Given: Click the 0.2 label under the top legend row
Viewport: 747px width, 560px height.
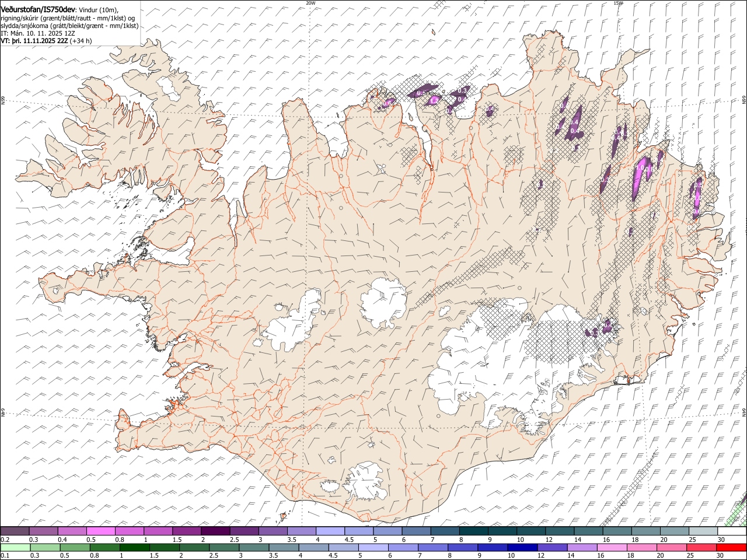Looking at the screenshot, I should 5,540.
